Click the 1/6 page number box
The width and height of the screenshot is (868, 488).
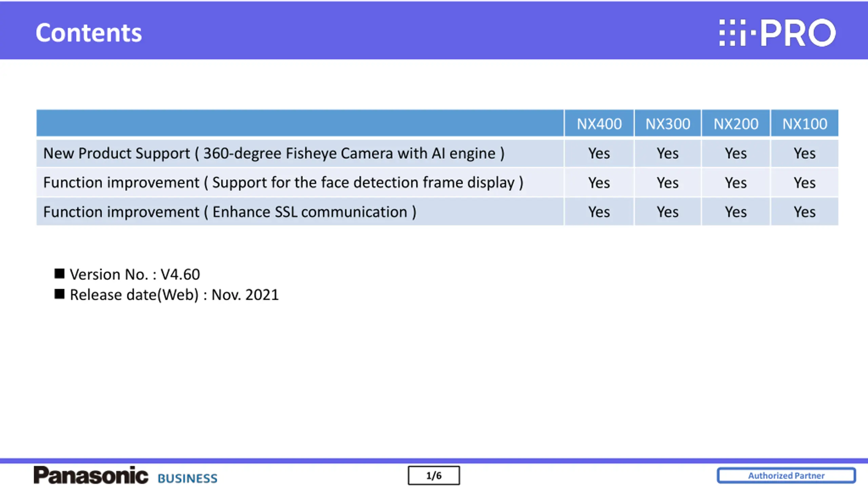[434, 475]
